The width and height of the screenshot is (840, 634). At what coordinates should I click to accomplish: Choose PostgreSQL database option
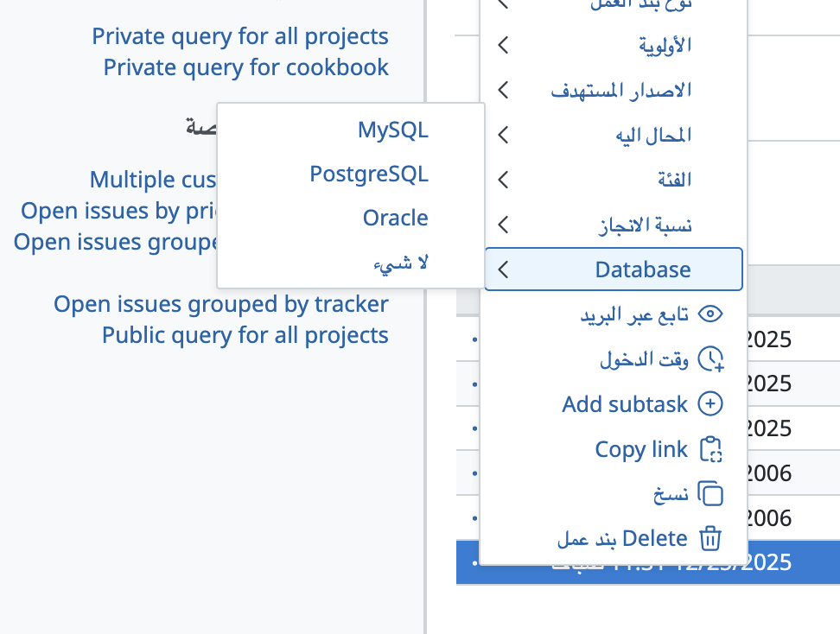point(369,174)
